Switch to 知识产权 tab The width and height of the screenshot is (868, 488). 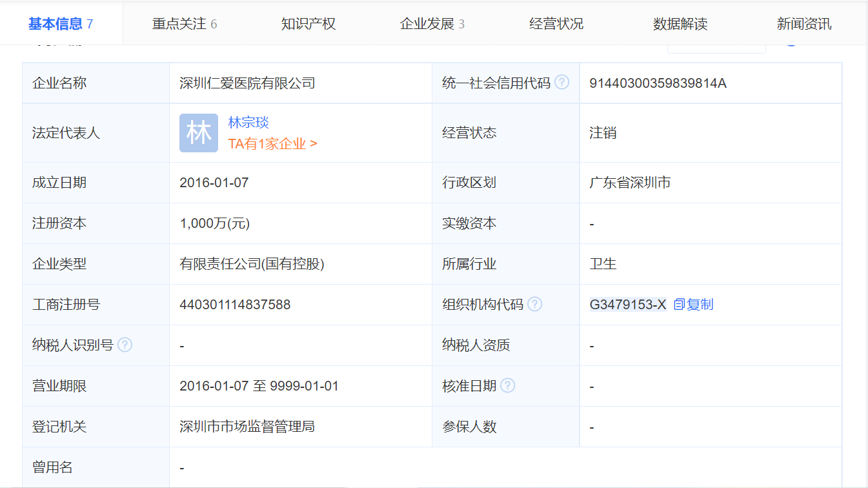pyautogui.click(x=308, y=24)
